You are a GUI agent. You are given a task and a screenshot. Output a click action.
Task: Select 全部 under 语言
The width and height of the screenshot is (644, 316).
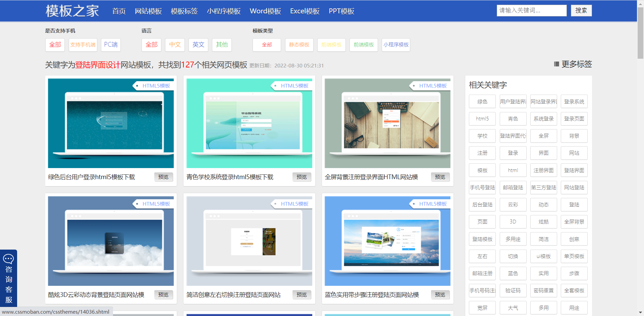click(152, 45)
